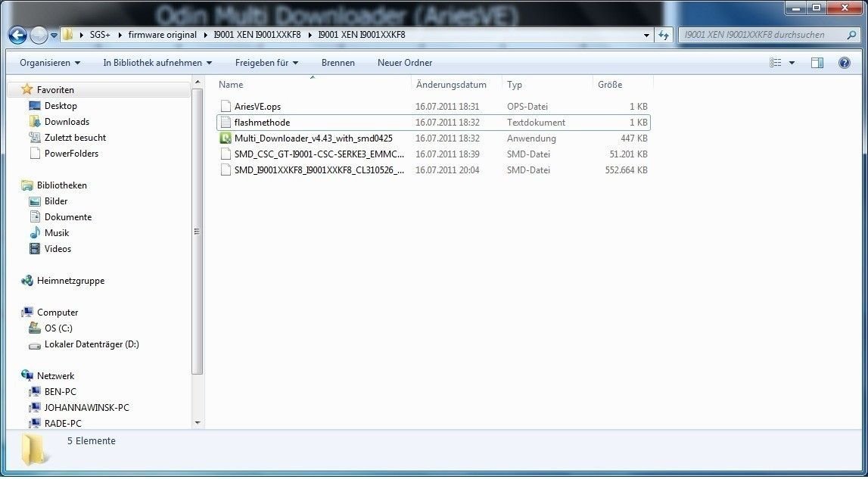The image size is (868, 479).
Task: Click file name 'AriesVE.ops'
Action: pyautogui.click(x=257, y=107)
